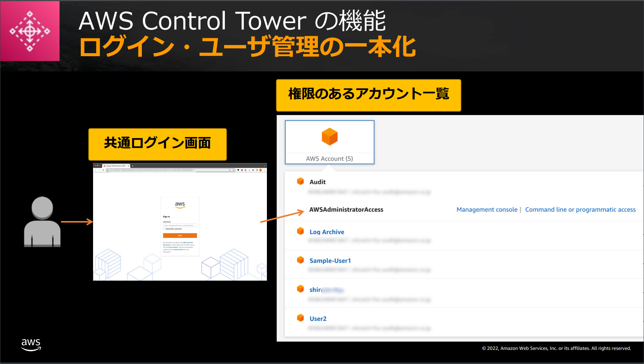Check the Remember username checkbox

[164, 229]
